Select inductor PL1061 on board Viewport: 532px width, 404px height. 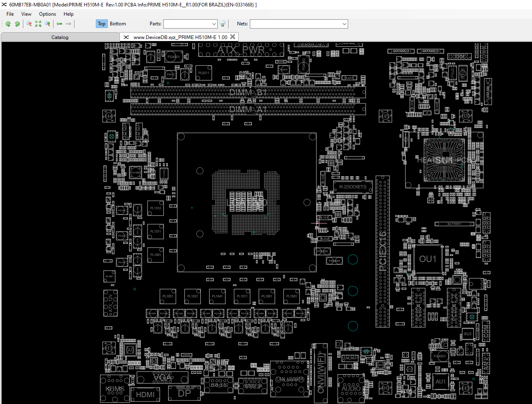pyautogui.click(x=267, y=296)
